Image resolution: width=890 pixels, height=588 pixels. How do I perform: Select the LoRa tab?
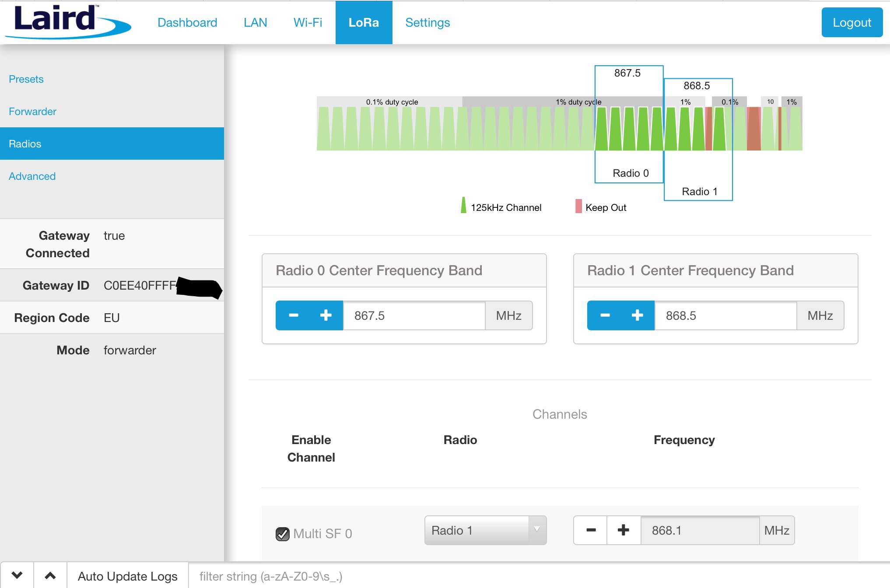click(x=364, y=22)
